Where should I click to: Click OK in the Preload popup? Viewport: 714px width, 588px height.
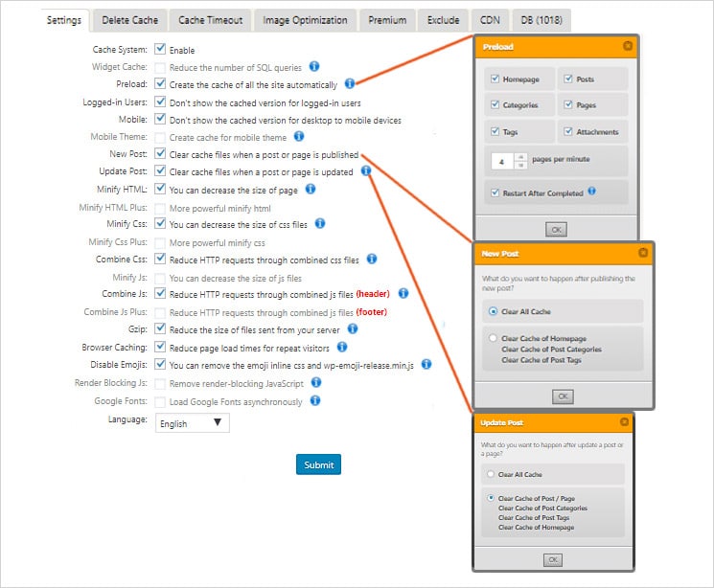pos(556,230)
